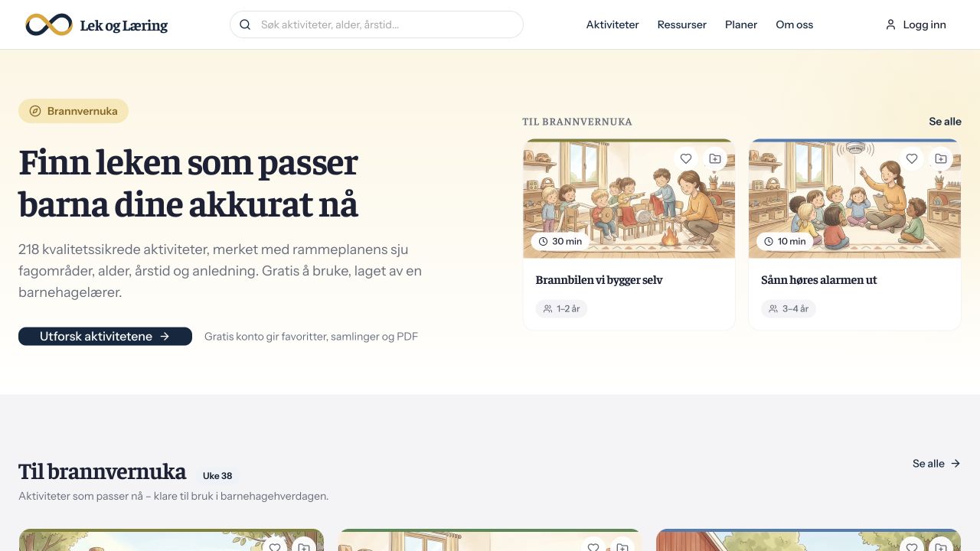
Task: Click the Lek og Læring infinity logo
Action: click(x=49, y=24)
